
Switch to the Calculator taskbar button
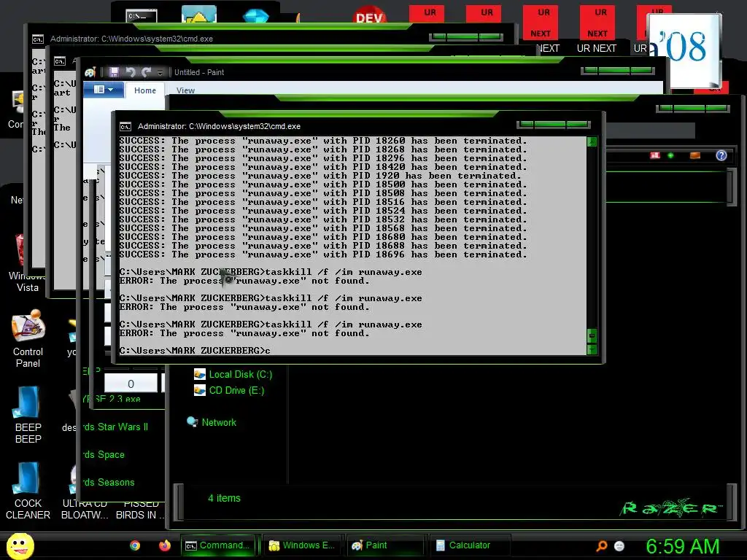click(469, 545)
